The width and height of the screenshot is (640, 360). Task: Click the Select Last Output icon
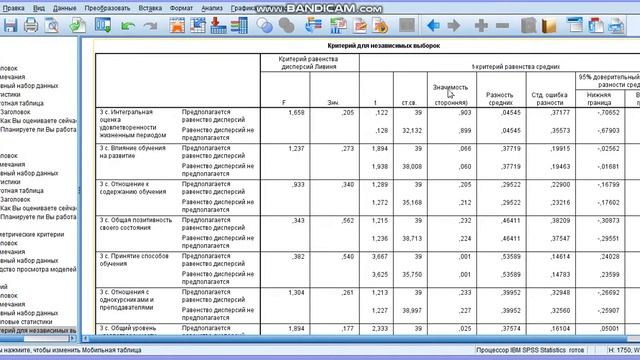313,26
